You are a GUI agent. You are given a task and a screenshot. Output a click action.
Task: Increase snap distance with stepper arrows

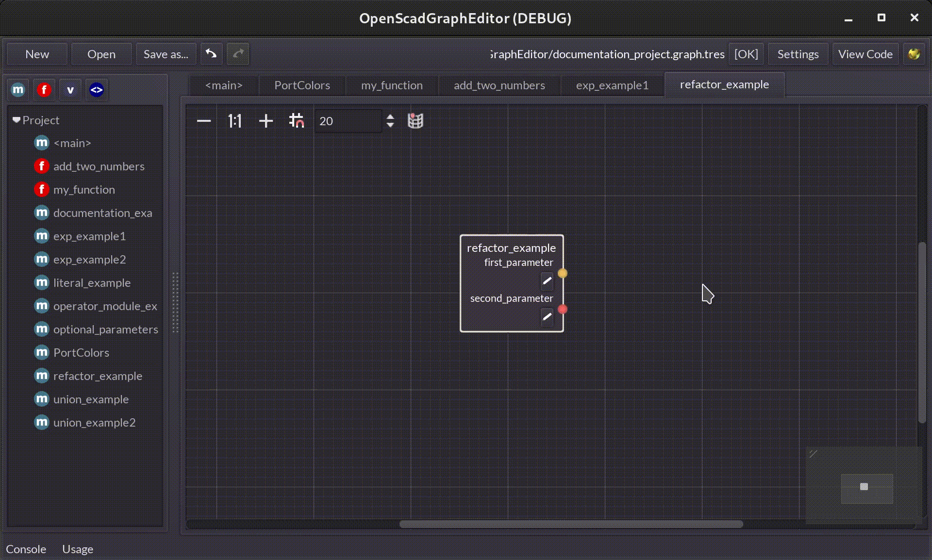[x=390, y=116]
